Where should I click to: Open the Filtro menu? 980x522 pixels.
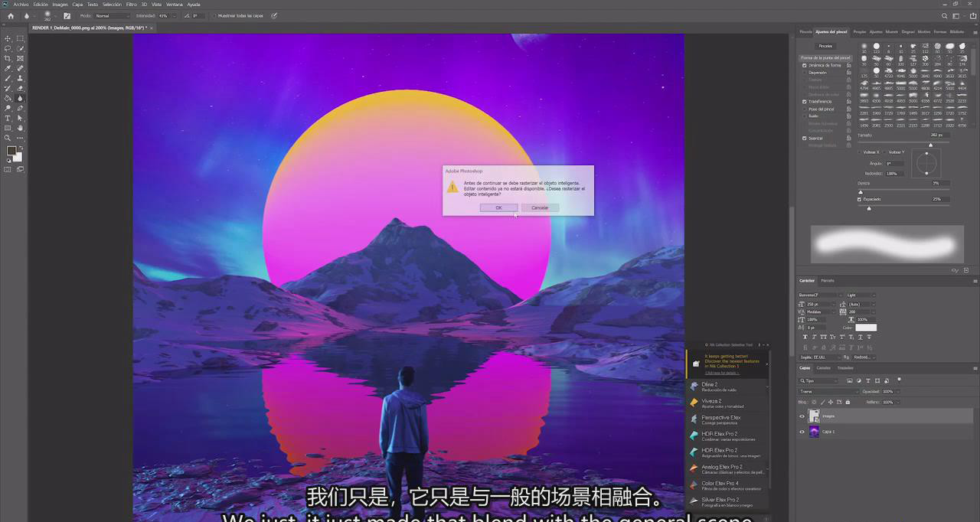(131, 4)
